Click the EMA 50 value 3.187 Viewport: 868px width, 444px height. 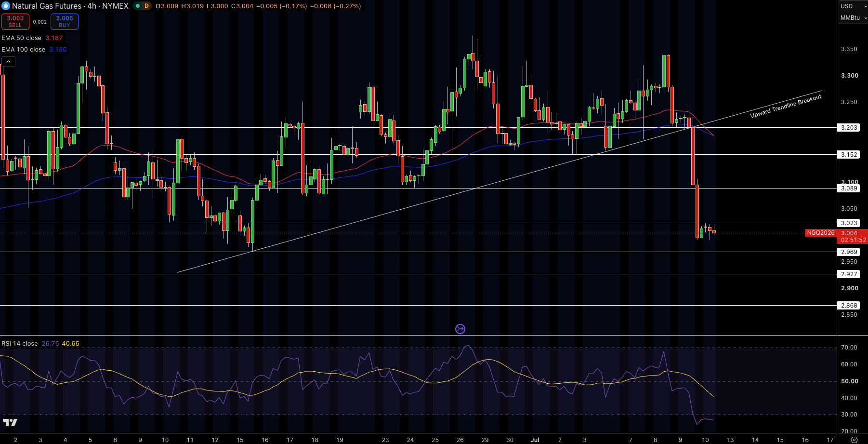54,38
